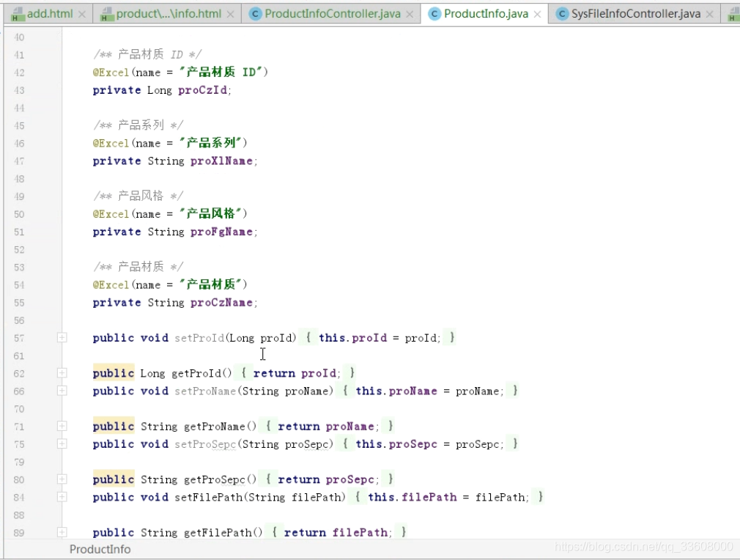Click setProId method name
The width and height of the screenshot is (740, 560).
199,338
